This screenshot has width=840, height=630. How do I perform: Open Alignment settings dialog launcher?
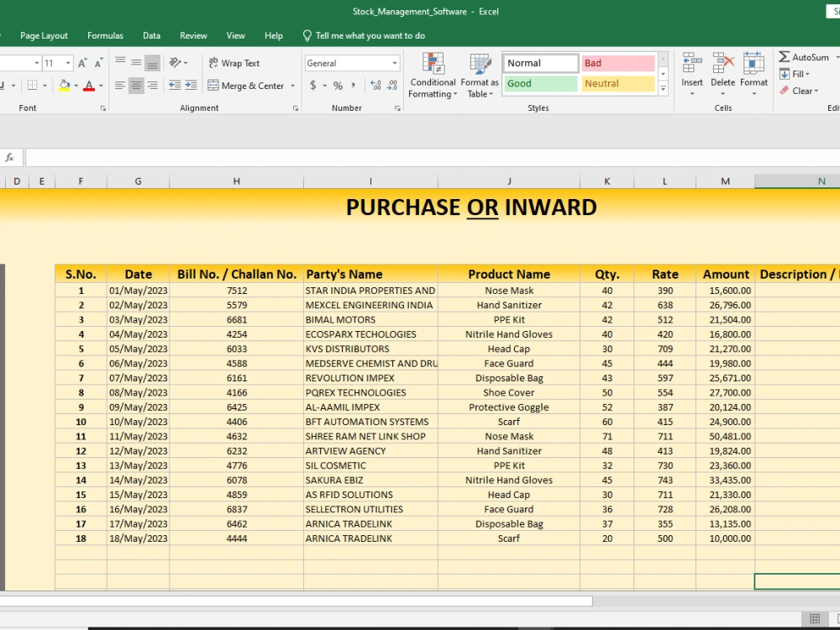295,108
